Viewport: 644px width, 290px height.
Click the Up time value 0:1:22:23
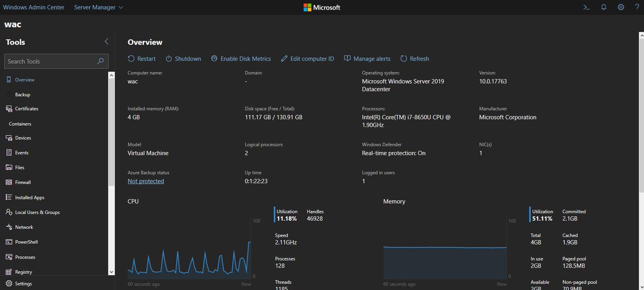256,181
